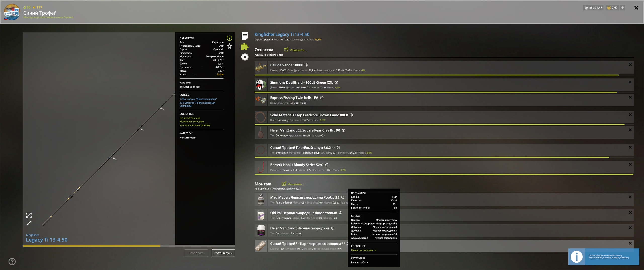
Task: Click player name Синий Трофей
Action: point(40,13)
